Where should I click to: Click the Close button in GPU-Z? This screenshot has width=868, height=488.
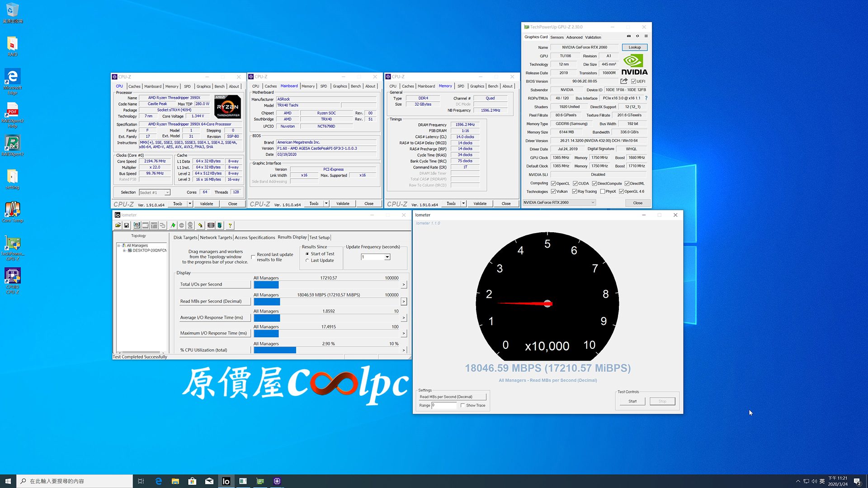638,203
